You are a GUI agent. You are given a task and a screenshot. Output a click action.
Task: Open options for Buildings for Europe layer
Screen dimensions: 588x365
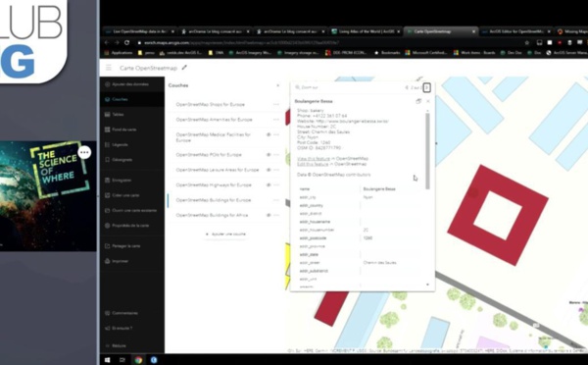pos(276,200)
